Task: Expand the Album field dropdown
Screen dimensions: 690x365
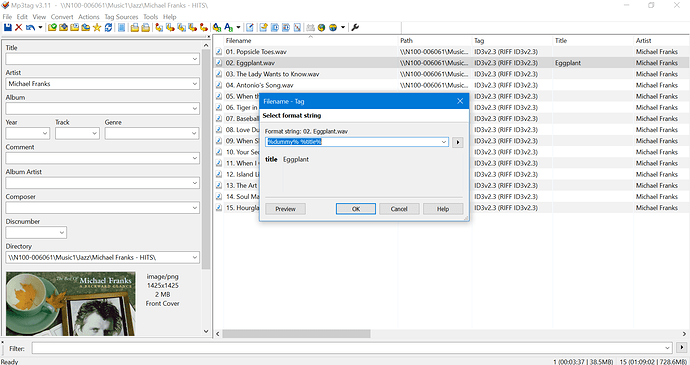Action: 195,108
